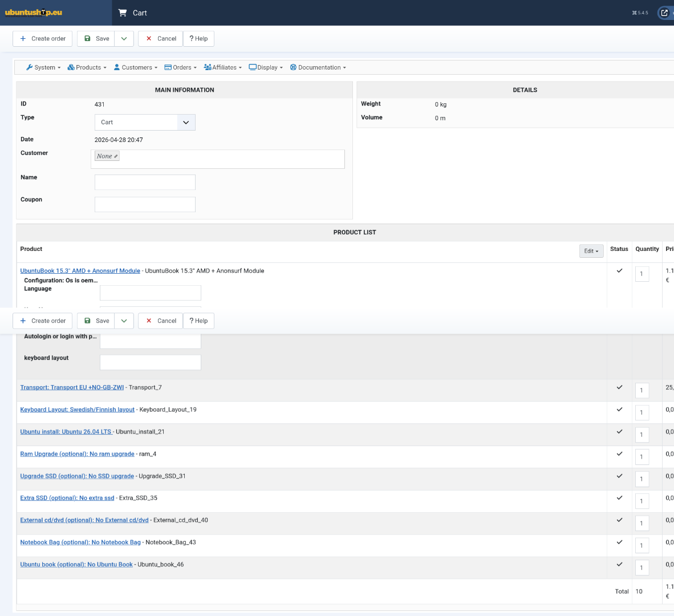Click quantity field for UbuntuBook 15.3" AMD row
Screen dimensions: 674x616
641,274
